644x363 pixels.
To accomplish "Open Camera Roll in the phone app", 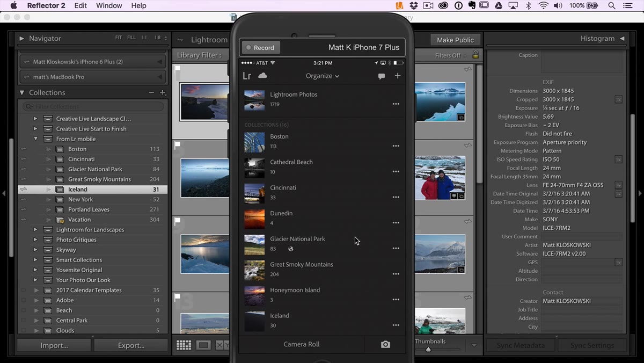I will pos(302,344).
